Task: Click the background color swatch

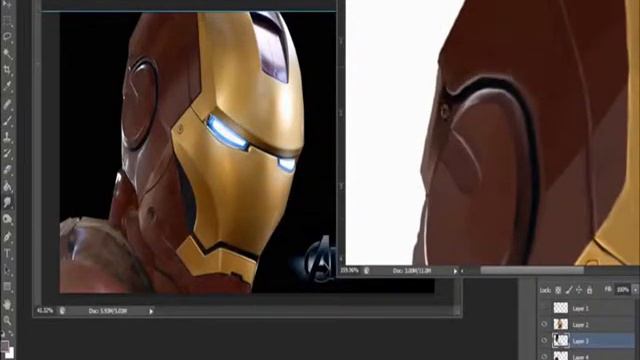Action: coord(10,352)
